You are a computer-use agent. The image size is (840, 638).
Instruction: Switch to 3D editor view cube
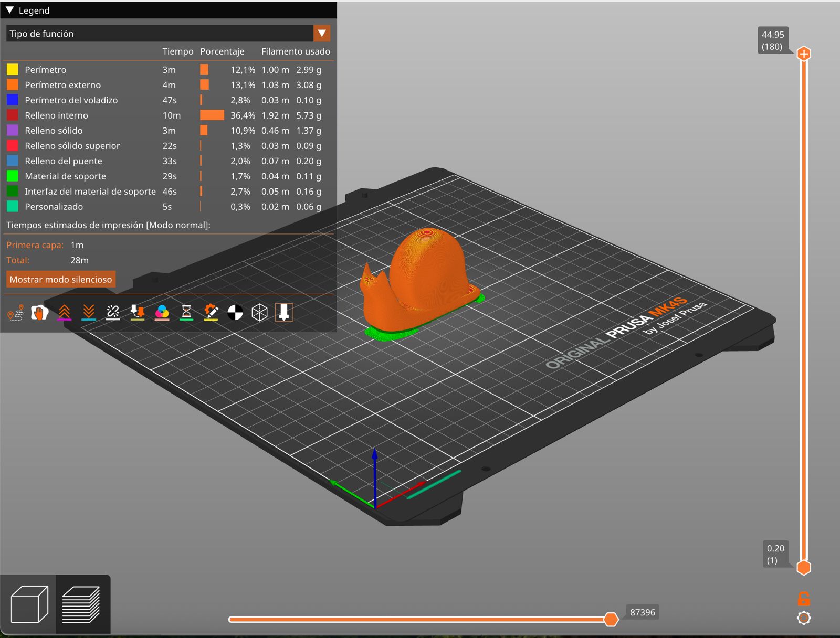coord(29,604)
